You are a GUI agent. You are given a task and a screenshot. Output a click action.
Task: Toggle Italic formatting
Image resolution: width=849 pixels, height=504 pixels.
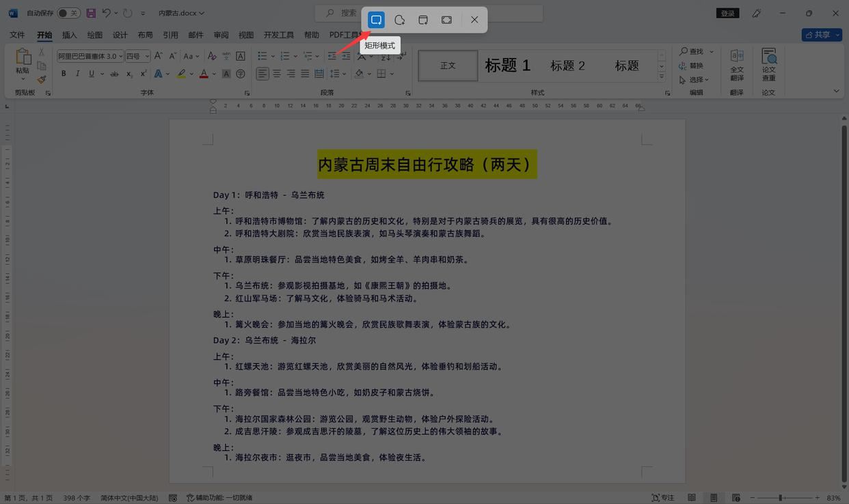(x=77, y=74)
